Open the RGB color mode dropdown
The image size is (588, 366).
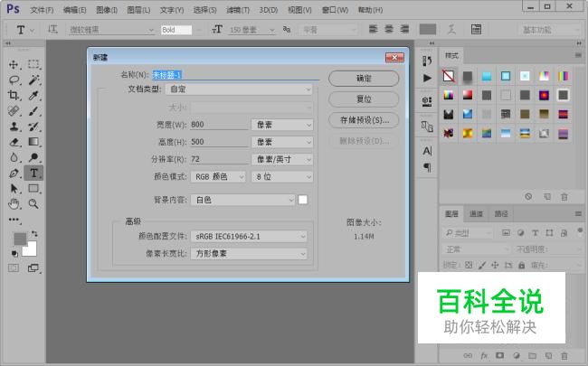(218, 177)
